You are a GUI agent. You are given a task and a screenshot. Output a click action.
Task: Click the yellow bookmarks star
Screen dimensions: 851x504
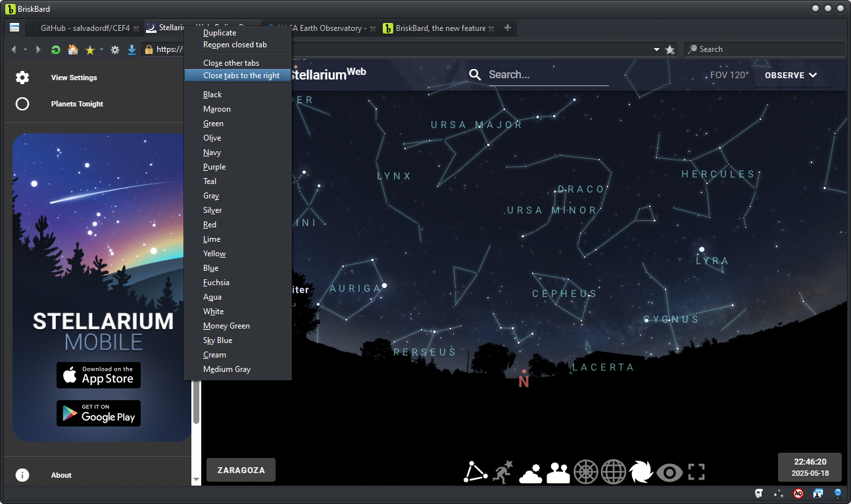click(90, 49)
